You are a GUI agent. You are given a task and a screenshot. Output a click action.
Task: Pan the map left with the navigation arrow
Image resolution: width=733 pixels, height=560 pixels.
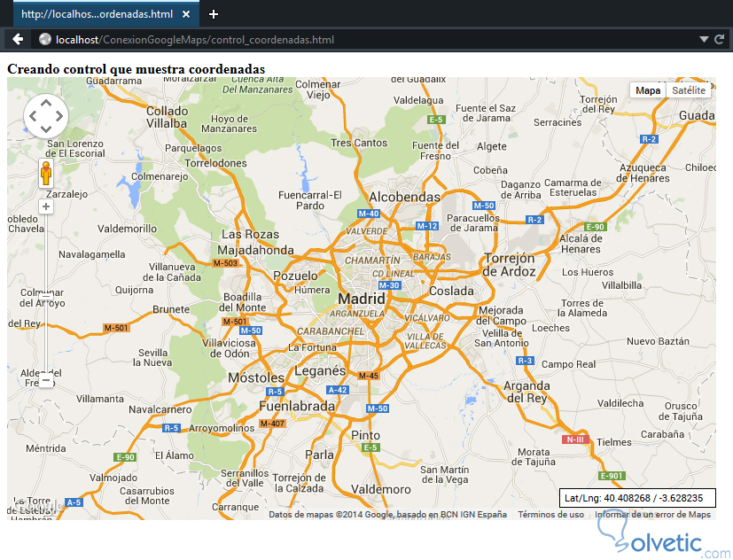click(33, 116)
